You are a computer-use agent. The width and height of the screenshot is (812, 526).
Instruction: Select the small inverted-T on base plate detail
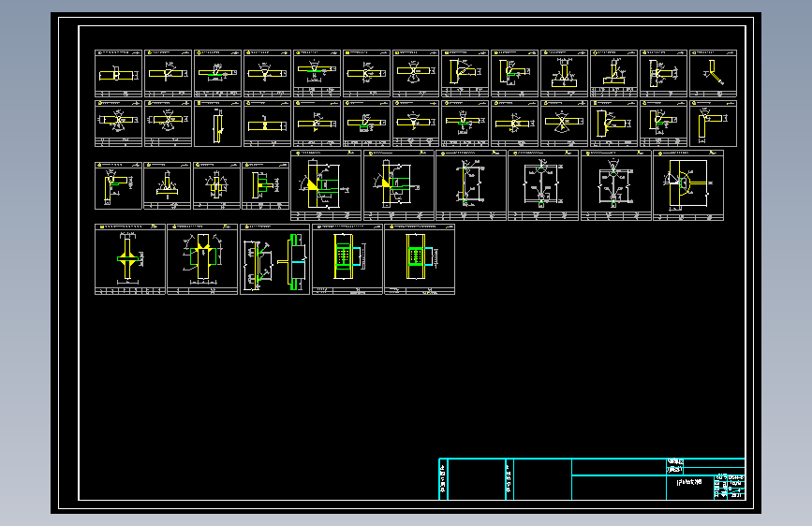[x=168, y=186]
